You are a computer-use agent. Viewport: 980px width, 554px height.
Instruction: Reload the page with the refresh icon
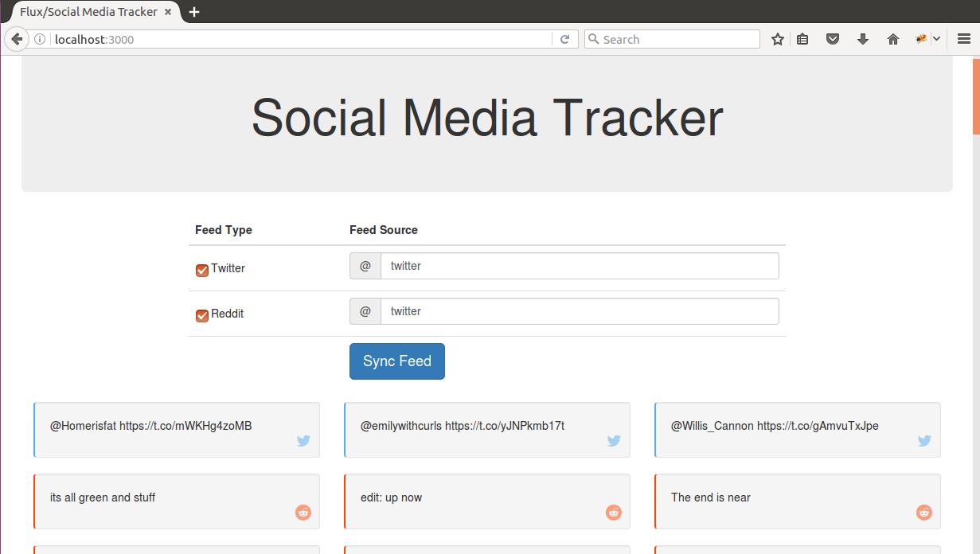click(564, 39)
